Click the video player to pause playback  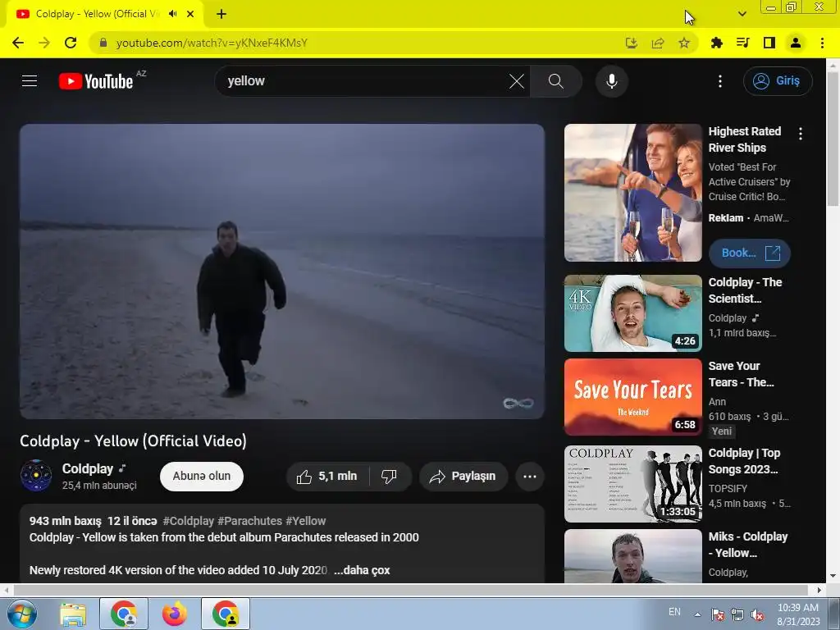(x=282, y=271)
